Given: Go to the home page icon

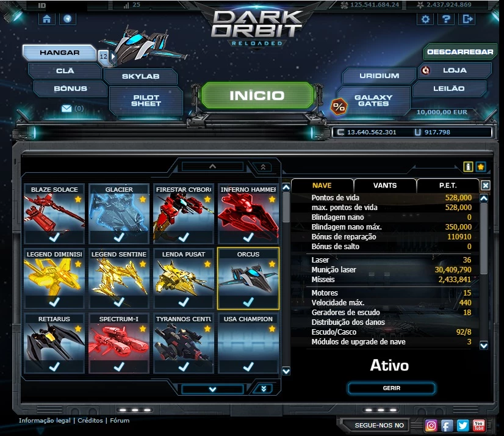Looking at the screenshot, I should (47, 19).
